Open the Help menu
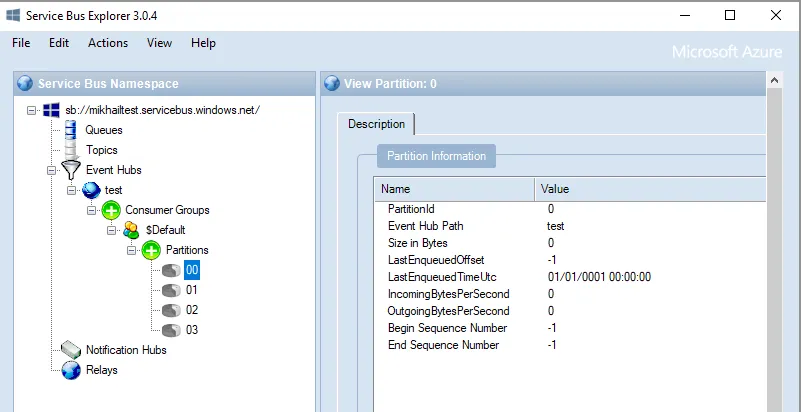The width and height of the screenshot is (801, 412). [x=203, y=43]
